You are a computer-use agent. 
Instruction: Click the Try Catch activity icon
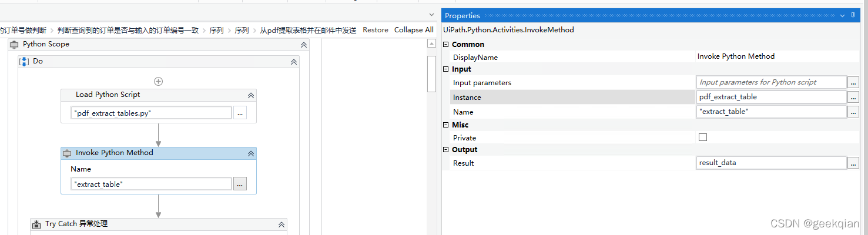click(x=36, y=224)
